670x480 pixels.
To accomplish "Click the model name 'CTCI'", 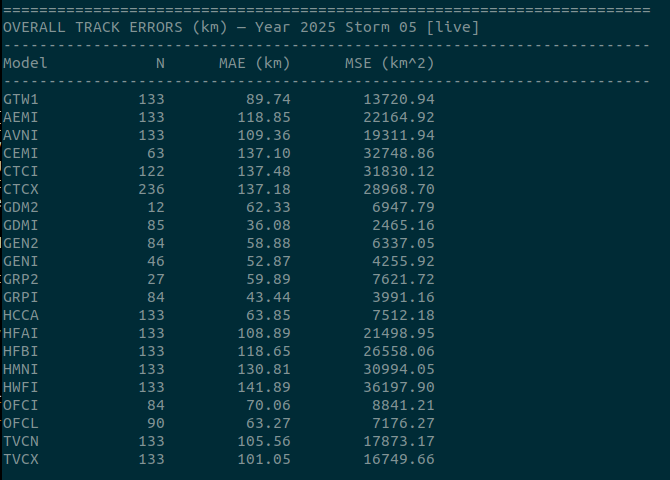I will (x=21, y=171).
